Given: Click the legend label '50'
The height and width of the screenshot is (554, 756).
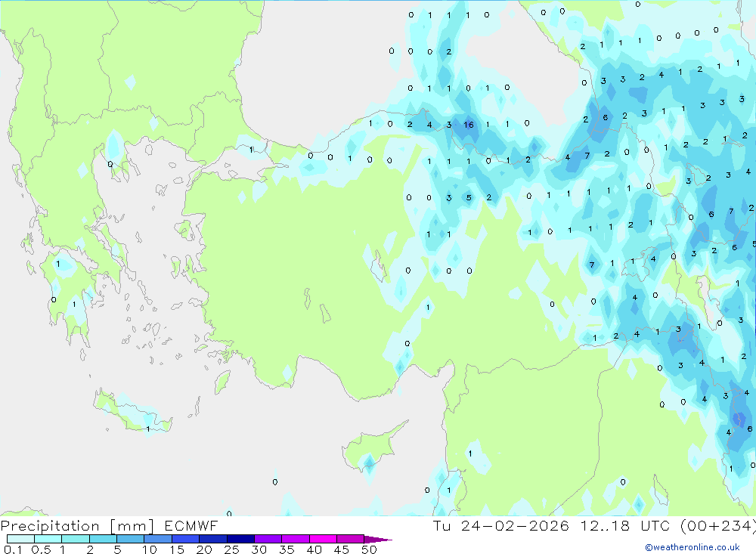Looking at the screenshot, I should (x=369, y=549).
